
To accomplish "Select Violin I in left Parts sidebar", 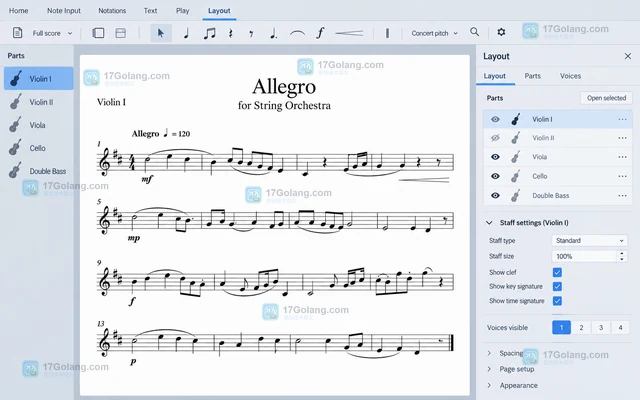I will [39, 78].
